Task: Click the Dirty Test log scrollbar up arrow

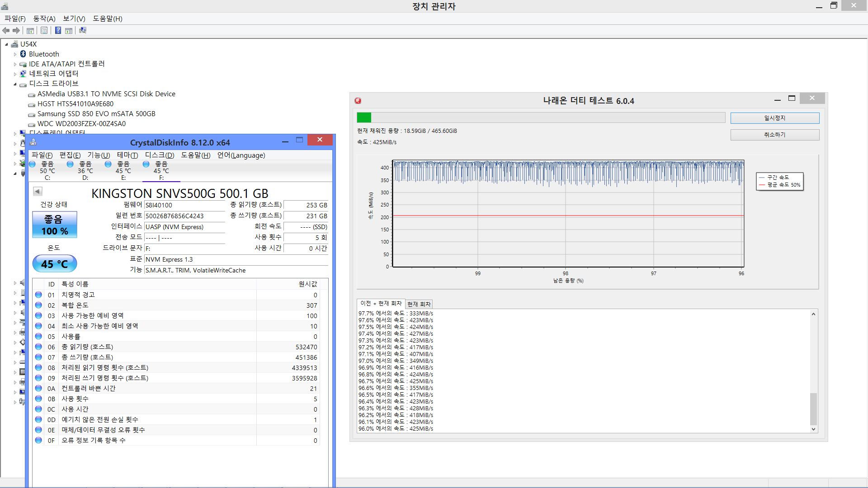Action: click(813, 314)
